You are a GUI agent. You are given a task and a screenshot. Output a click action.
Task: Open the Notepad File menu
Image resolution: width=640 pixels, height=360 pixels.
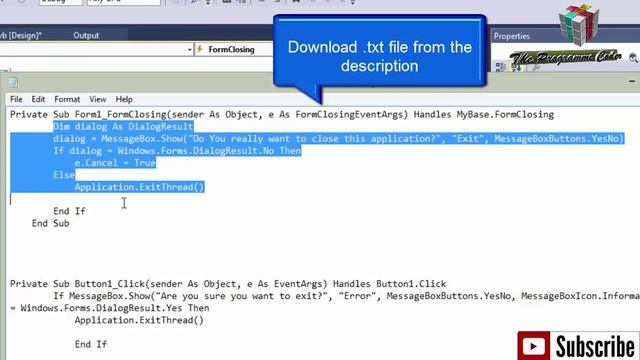(16, 99)
